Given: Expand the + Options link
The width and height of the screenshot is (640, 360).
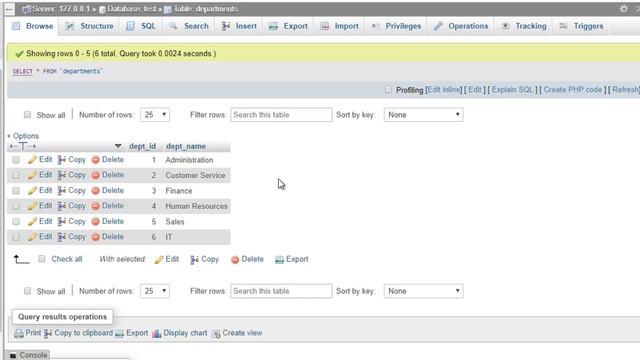Looking at the screenshot, I should (x=23, y=136).
